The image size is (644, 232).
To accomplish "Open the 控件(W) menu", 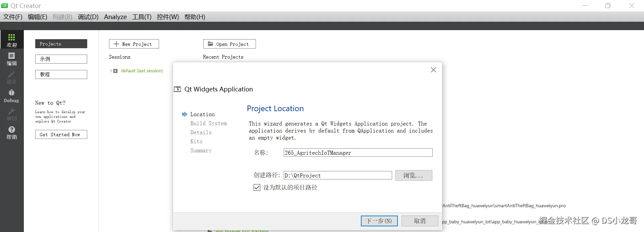I will [x=168, y=17].
